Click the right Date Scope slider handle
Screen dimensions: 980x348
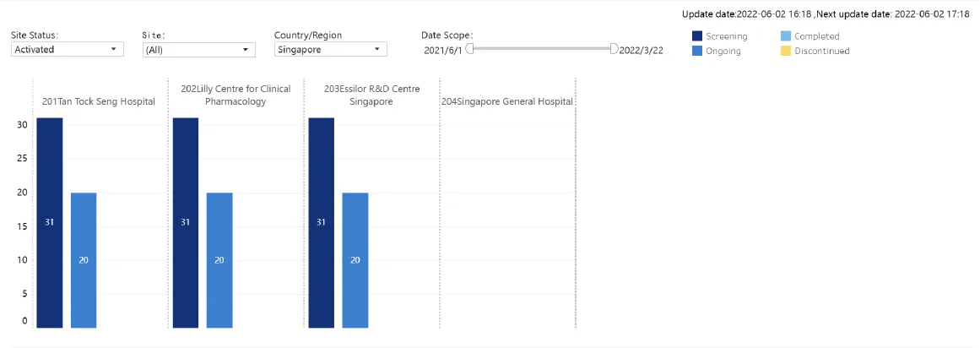pyautogui.click(x=614, y=49)
